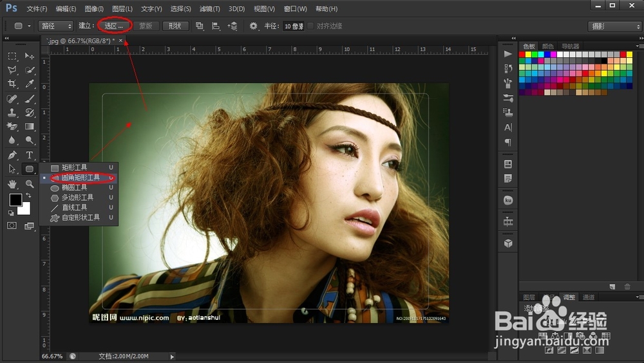Screen dimensions: 644x363
Task: Open the 路径 mode dropdown
Action: coord(56,26)
